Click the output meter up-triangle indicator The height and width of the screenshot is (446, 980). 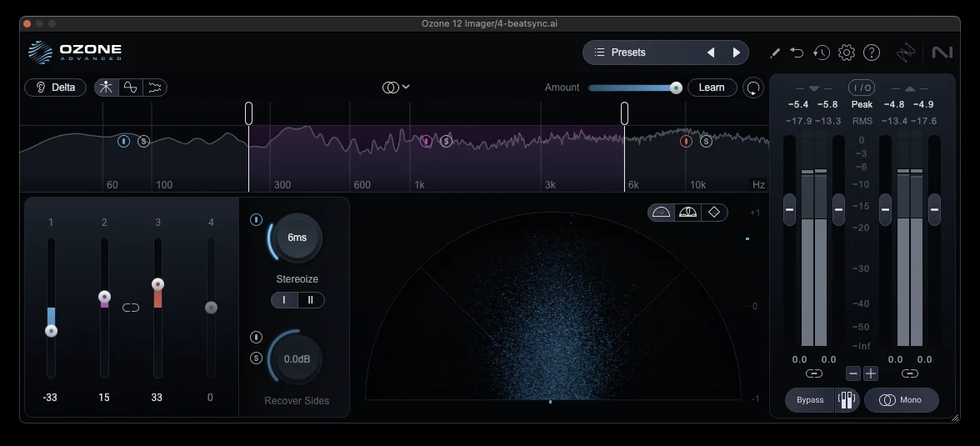coord(909,89)
